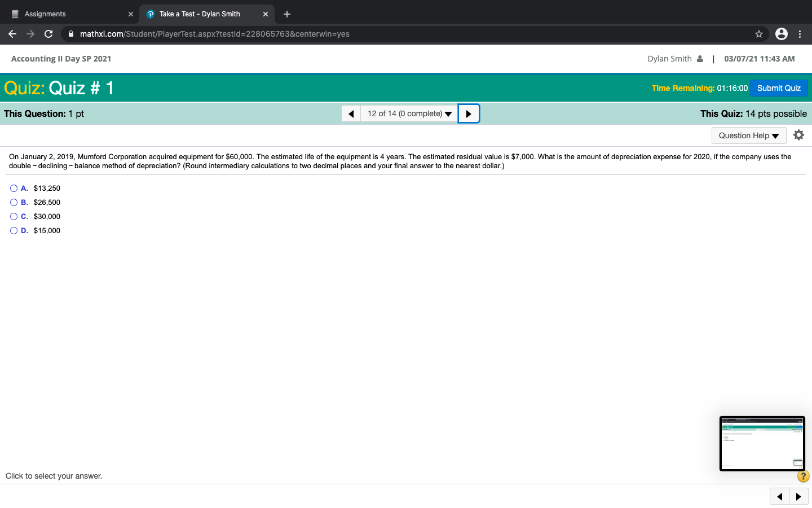Screen dimensions: 812x508
Task: Choose answer D, $15,000
Action: (x=14, y=231)
